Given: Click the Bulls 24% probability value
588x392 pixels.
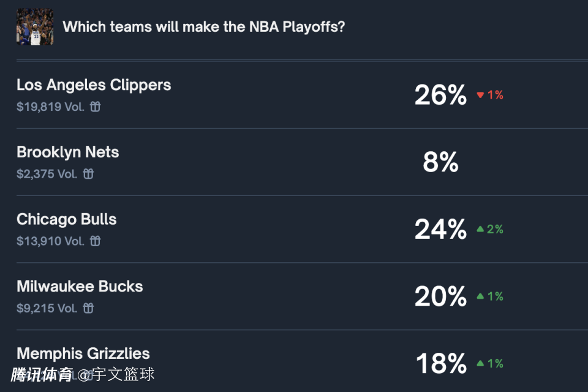Looking at the screenshot, I should click(x=440, y=229).
